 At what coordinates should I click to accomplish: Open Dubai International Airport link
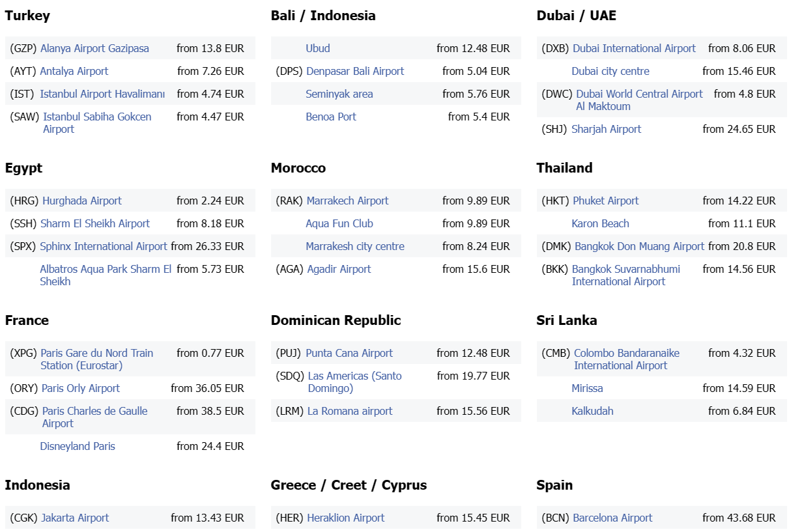(634, 48)
